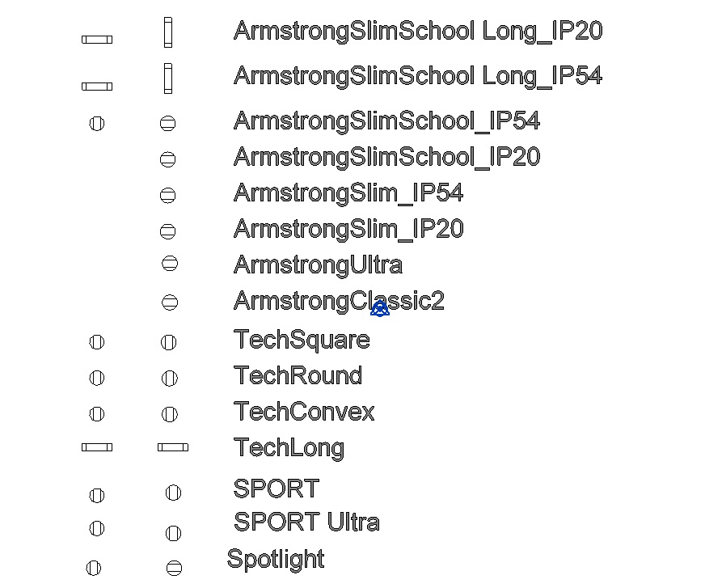This screenshot has width=705, height=588.
Task: Click the SPORT text label
Action: coord(277,489)
